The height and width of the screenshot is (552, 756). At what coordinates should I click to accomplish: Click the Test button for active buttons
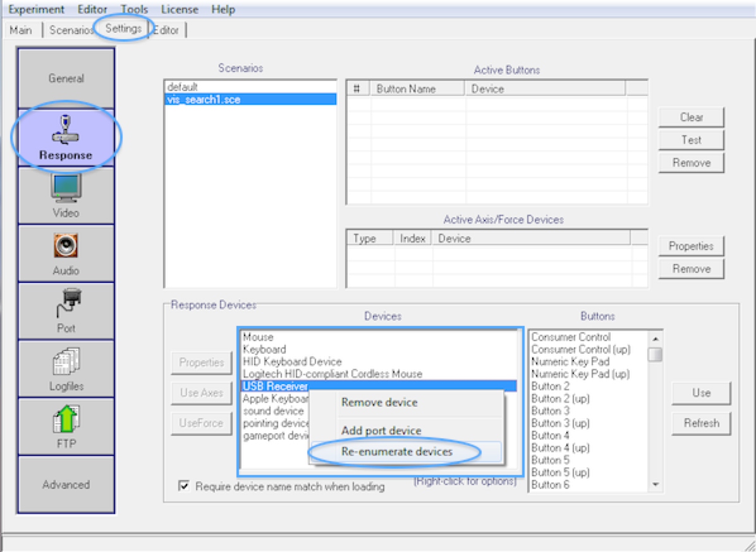pos(691,140)
